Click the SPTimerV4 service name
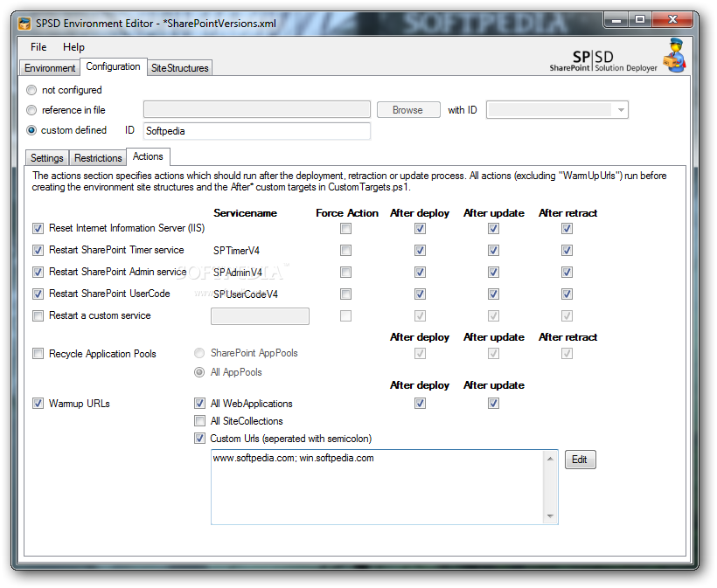Image resolution: width=717 pixels, height=588 pixels. tap(236, 251)
